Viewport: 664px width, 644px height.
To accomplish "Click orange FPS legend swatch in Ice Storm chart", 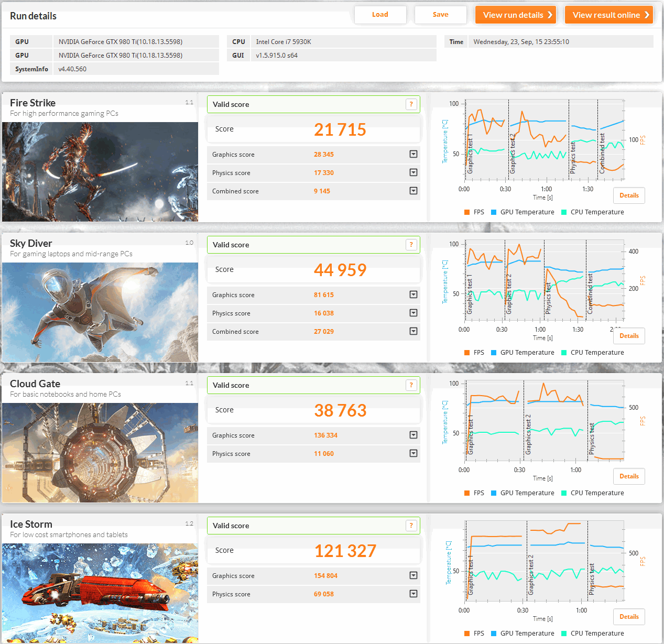I will click(x=467, y=634).
